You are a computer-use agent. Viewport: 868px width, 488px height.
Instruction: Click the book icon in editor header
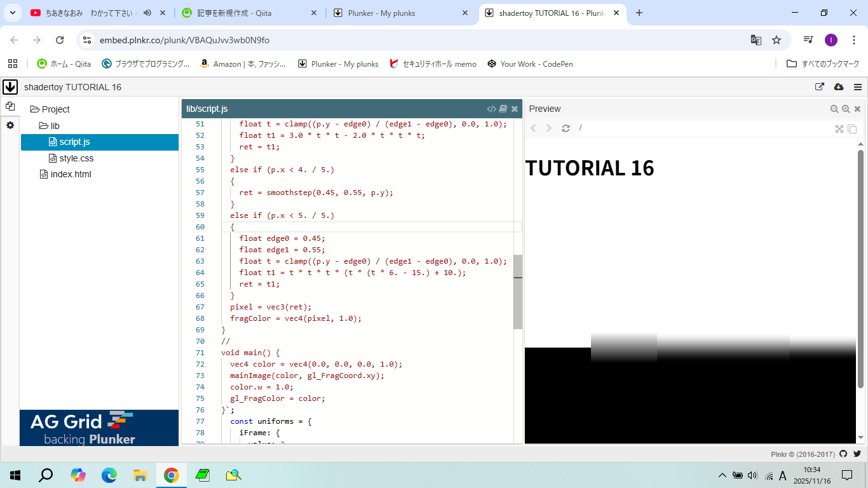pyautogui.click(x=503, y=109)
